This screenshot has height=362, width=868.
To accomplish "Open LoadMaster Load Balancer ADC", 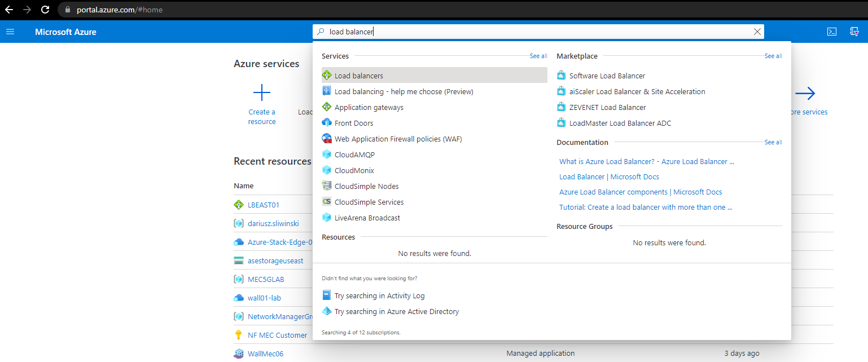I will point(620,123).
